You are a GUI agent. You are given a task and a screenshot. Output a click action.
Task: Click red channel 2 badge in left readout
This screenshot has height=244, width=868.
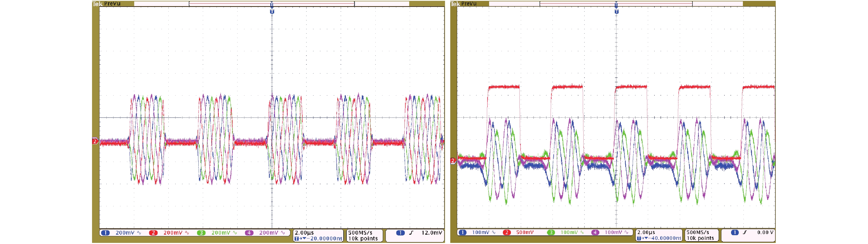(x=153, y=232)
